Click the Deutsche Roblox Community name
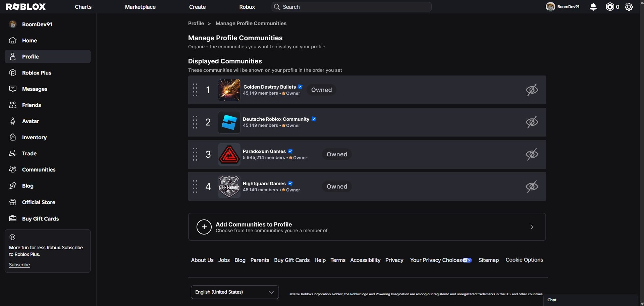Image resolution: width=644 pixels, height=306 pixels. pyautogui.click(x=276, y=119)
